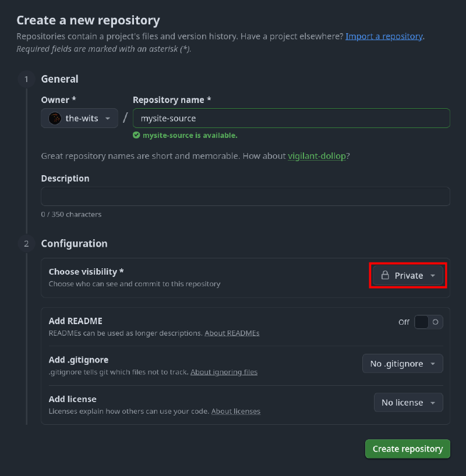Toggle the Add README switch on
This screenshot has height=476, width=466.
429,322
